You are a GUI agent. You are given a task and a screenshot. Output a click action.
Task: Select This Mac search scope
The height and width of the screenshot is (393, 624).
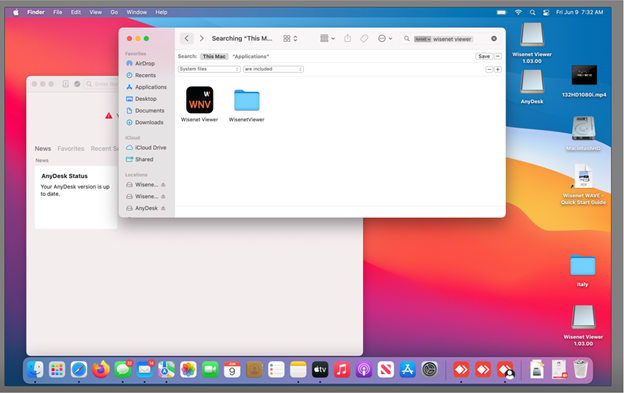[x=214, y=56]
